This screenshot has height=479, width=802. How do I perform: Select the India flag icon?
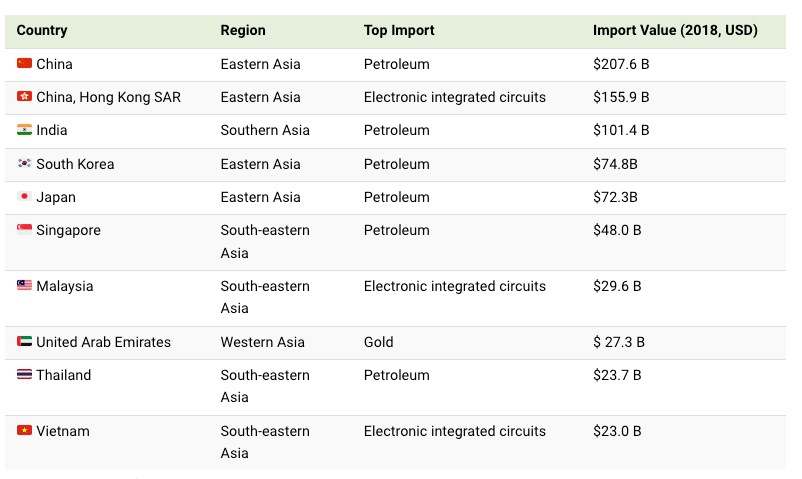pos(24,129)
